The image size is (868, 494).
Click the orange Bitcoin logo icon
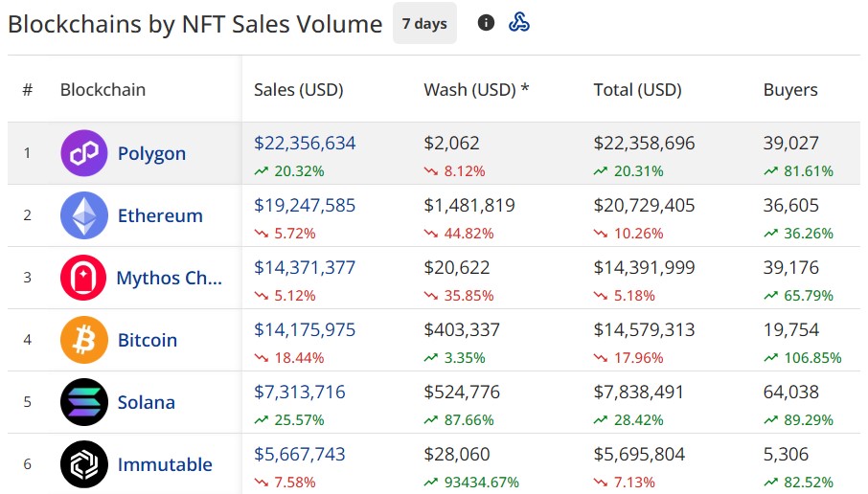pos(84,340)
